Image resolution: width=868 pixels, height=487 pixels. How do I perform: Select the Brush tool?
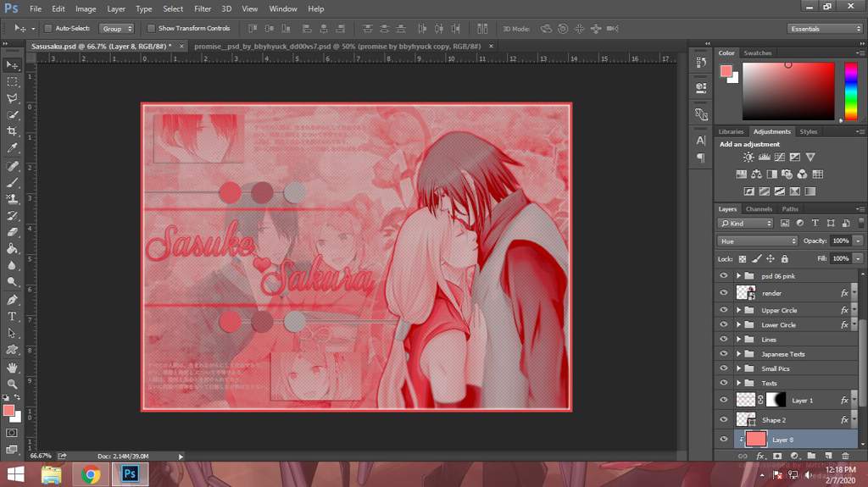pyautogui.click(x=12, y=183)
